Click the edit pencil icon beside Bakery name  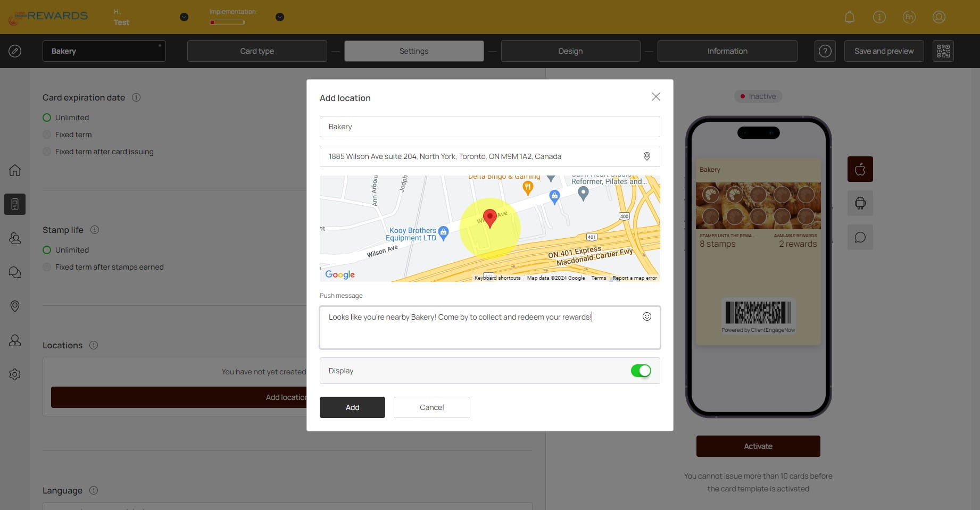click(x=15, y=51)
